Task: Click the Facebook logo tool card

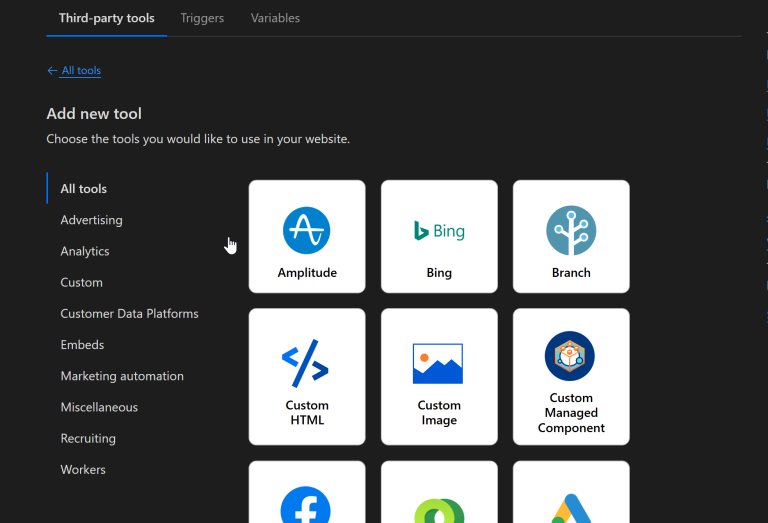Action: click(x=306, y=498)
